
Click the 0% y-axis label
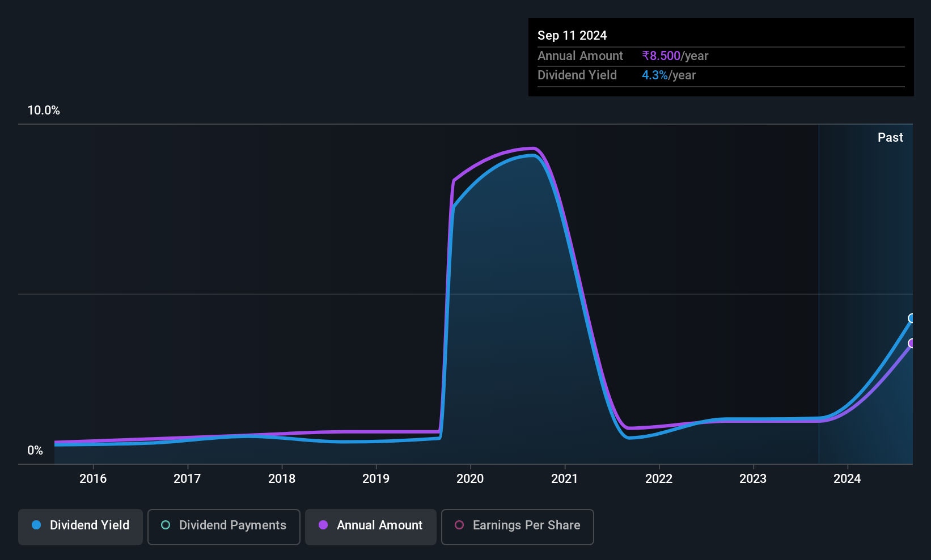point(35,451)
